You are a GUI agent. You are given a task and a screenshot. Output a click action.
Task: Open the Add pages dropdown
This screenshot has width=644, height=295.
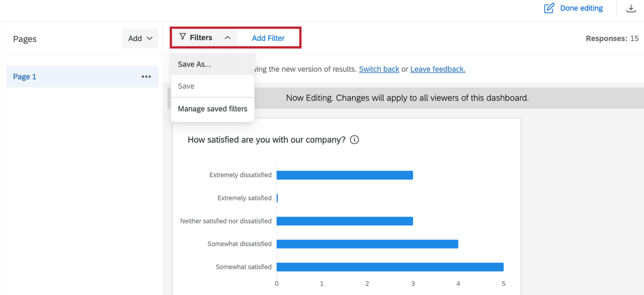point(140,38)
